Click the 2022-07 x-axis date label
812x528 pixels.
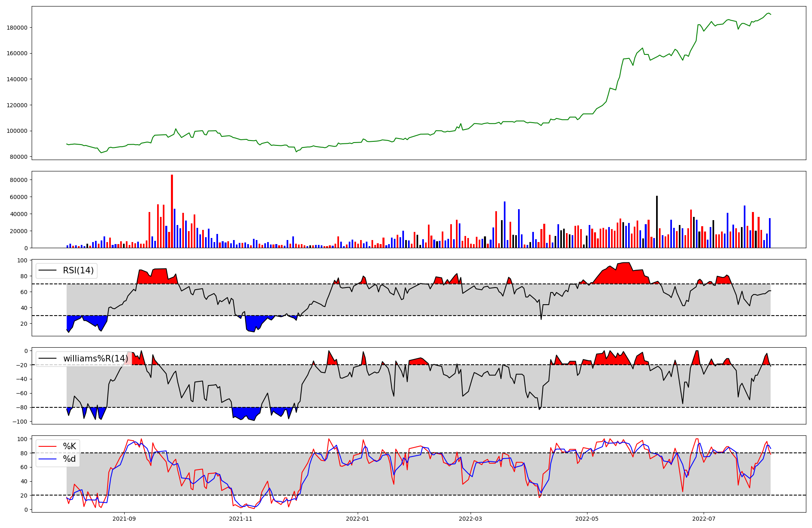pos(704,519)
